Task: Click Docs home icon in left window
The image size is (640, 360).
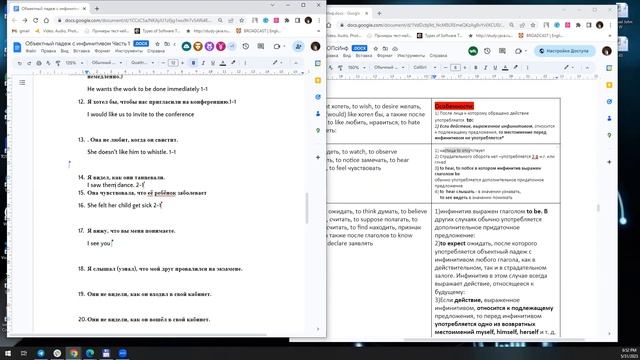Action: point(17,47)
